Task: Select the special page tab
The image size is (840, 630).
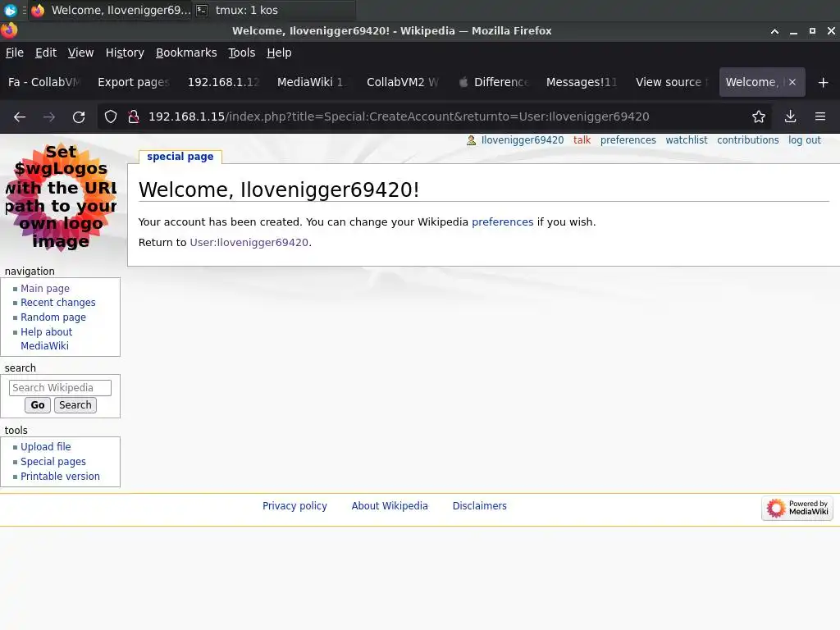Action: point(180,157)
